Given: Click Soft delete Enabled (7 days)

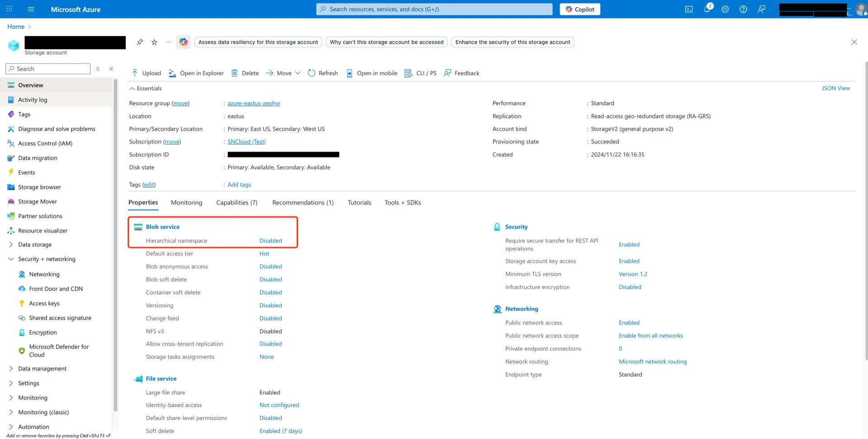Looking at the screenshot, I should coord(281,431).
